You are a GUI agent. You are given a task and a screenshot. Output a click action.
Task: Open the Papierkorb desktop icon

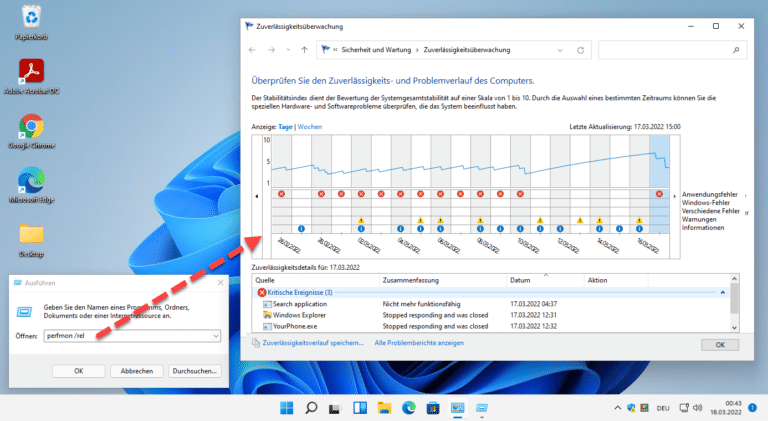tap(31, 23)
